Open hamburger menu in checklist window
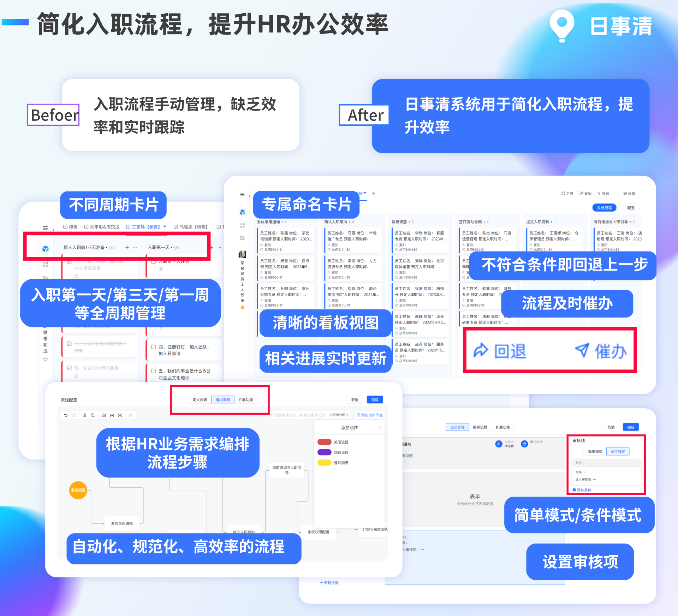678x616 pixels. (45, 228)
